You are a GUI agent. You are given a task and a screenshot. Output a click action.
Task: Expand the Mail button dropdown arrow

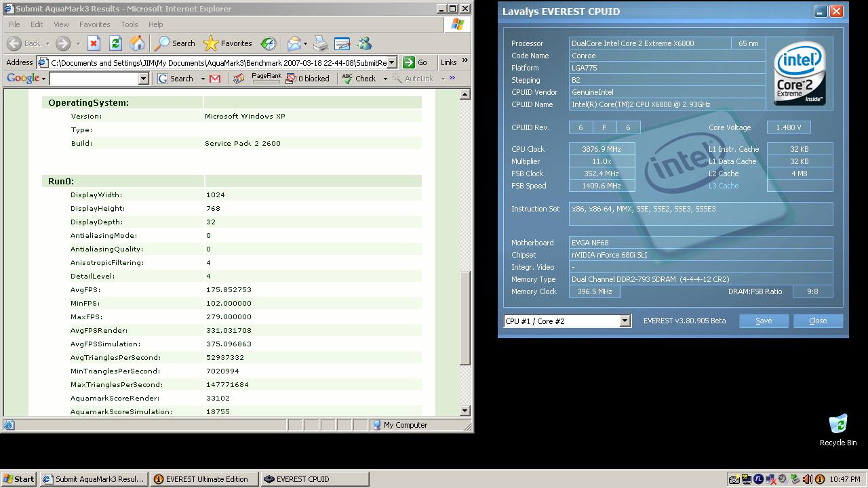point(306,43)
